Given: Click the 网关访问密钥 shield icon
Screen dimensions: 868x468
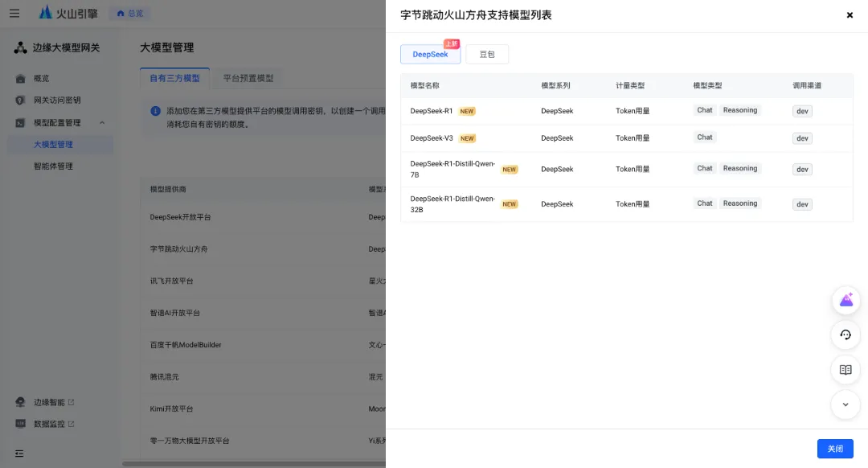Looking at the screenshot, I should point(20,101).
